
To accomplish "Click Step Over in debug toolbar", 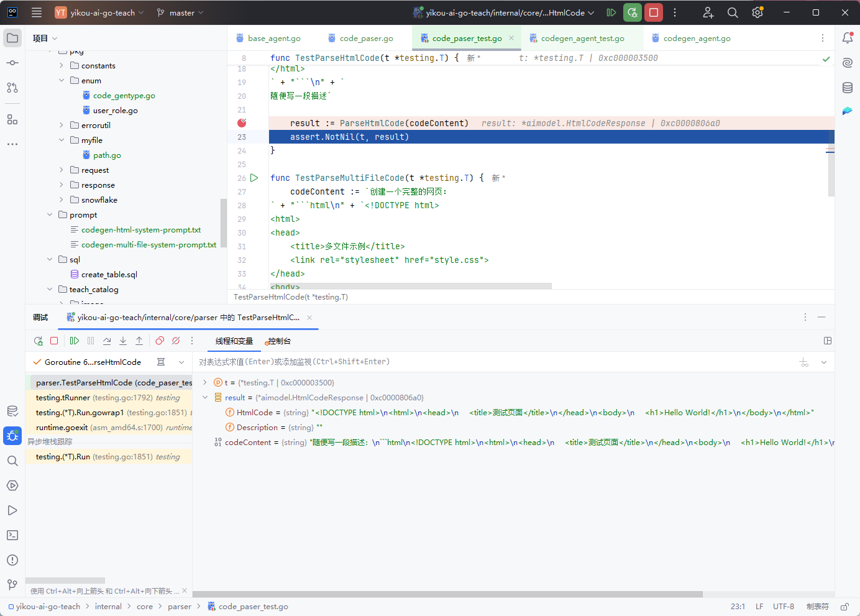I will coord(107,341).
